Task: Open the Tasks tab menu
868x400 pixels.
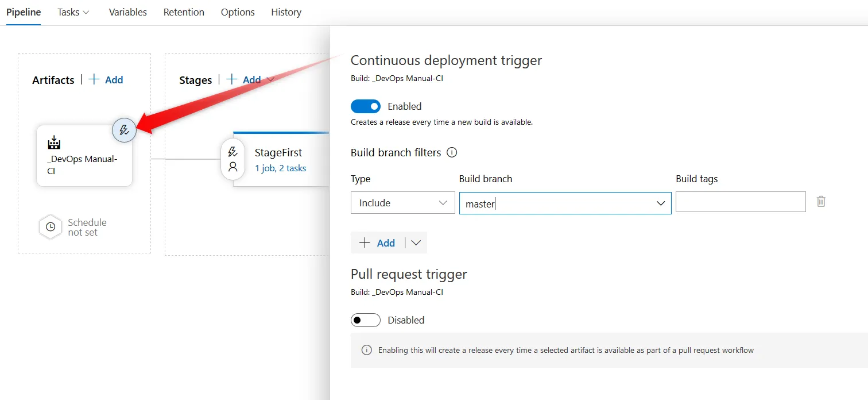Action: [x=73, y=12]
